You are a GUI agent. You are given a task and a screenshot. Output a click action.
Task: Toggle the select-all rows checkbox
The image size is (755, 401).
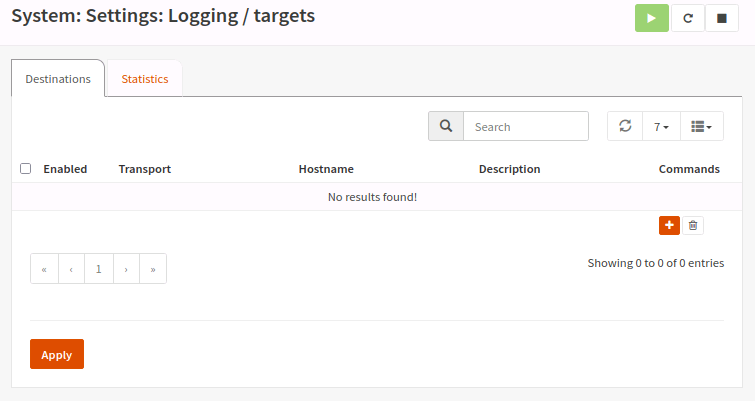pyautogui.click(x=26, y=168)
